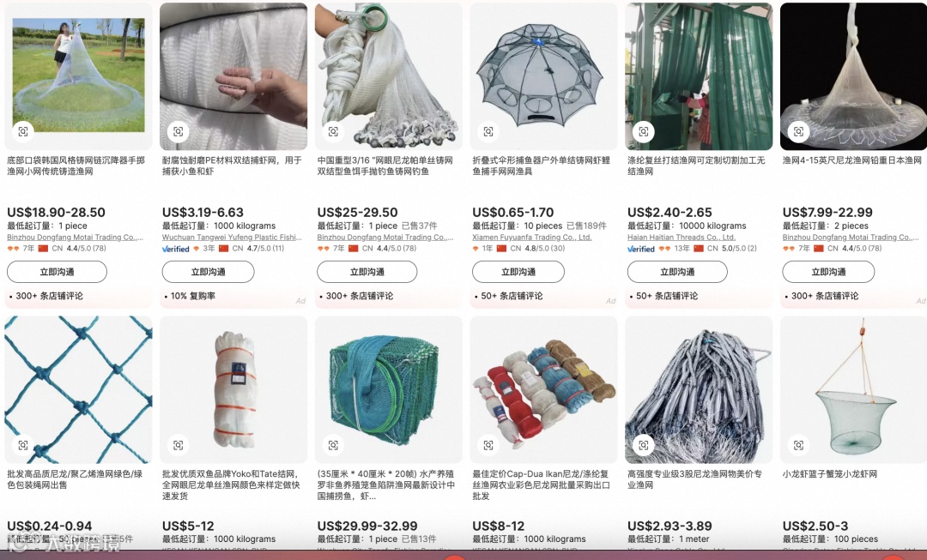Screen dimensions: 927x560
Task: Click 立即沟通 button under US$18.90-28.50 product
Action: [57, 272]
